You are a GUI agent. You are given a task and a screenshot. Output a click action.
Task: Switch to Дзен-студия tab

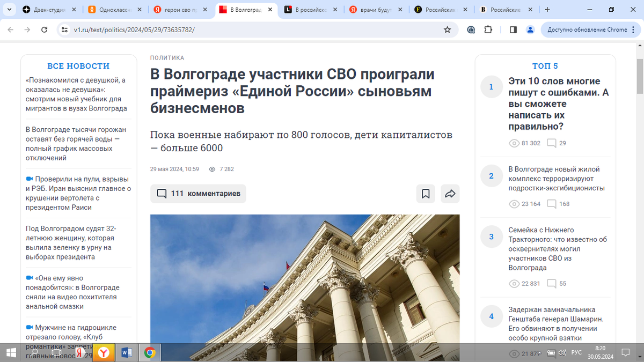coord(49,10)
